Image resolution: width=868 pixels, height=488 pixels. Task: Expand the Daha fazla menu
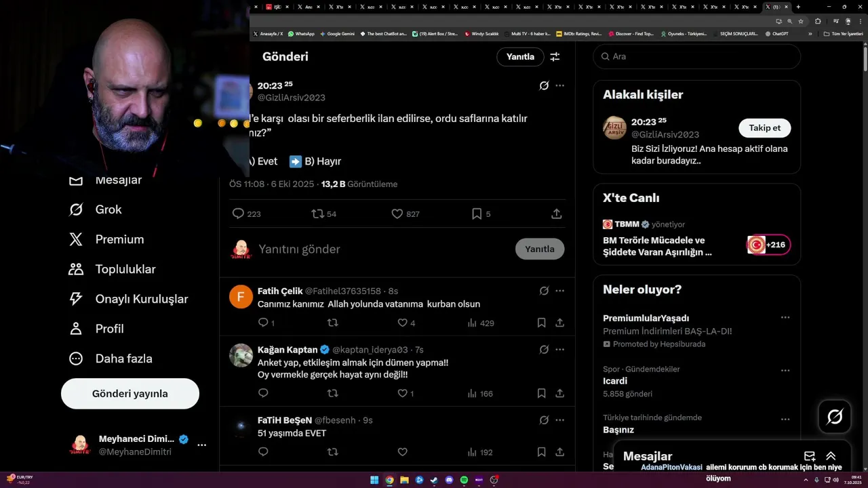[x=111, y=359]
